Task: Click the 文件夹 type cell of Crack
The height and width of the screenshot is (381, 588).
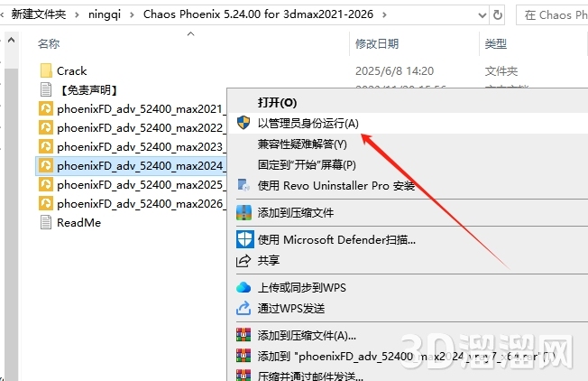Action: tap(501, 70)
